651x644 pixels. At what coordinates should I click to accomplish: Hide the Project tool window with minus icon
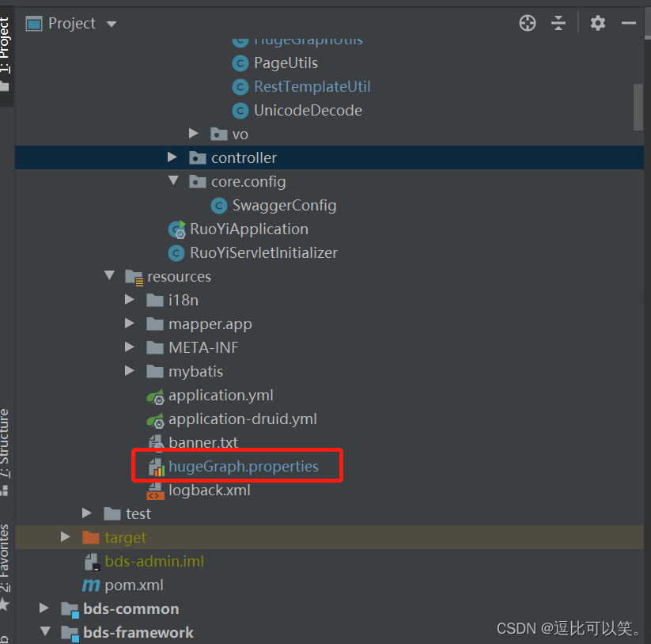(x=629, y=23)
